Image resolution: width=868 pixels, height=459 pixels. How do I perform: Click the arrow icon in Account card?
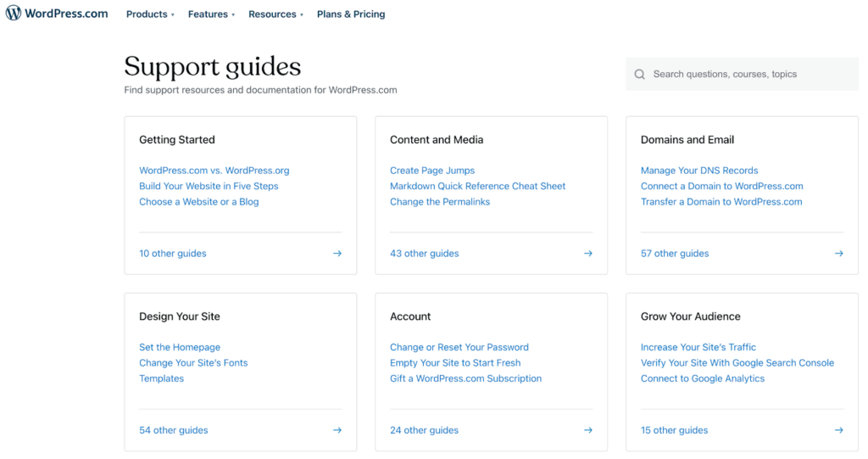588,430
